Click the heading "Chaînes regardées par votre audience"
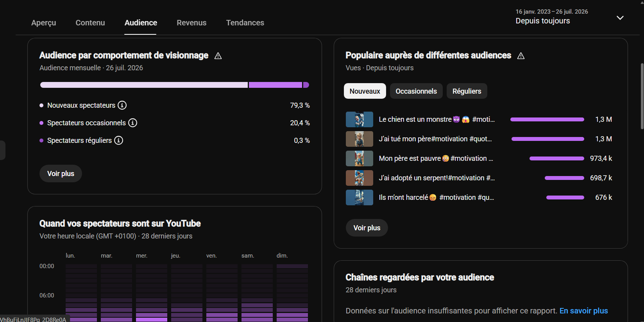 point(420,278)
